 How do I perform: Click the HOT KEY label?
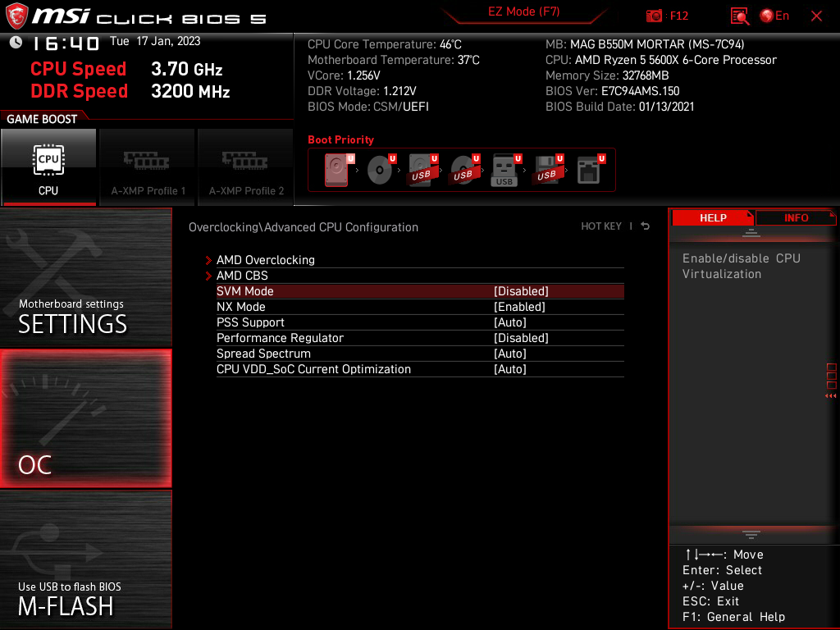601,226
